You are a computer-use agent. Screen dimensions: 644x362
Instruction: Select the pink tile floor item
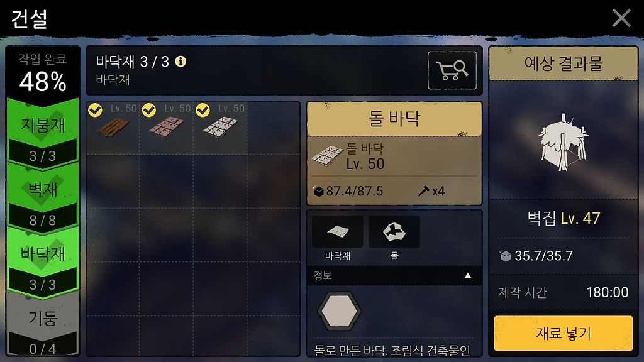pos(166,127)
